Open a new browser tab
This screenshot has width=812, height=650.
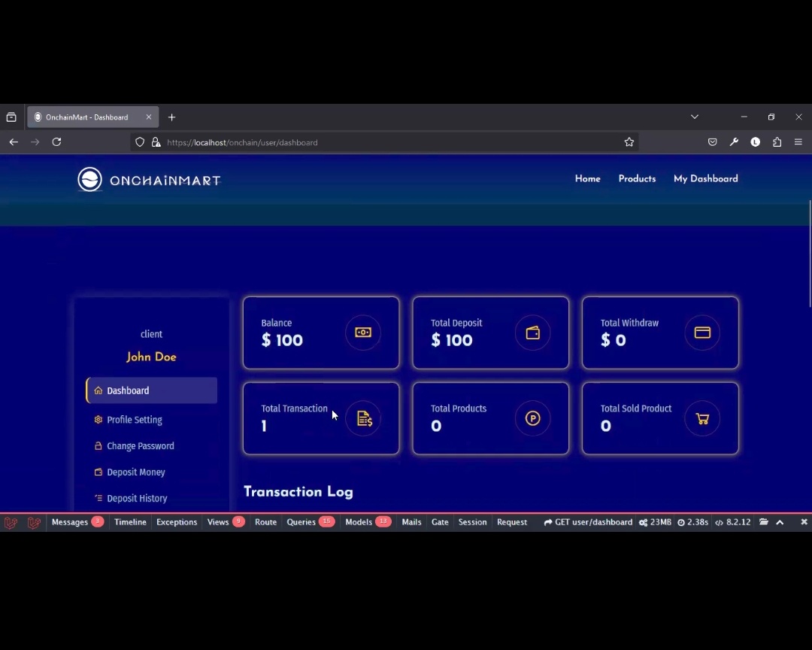click(172, 117)
